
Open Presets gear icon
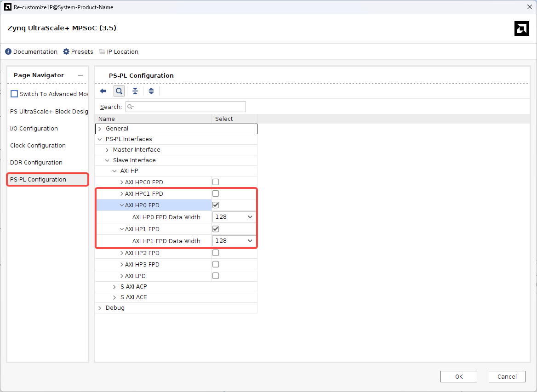pos(66,51)
